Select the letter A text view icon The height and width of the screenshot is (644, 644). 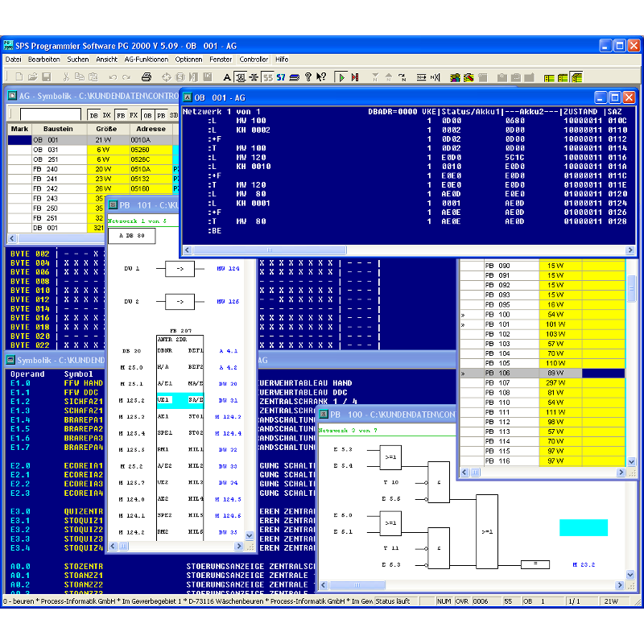pyautogui.click(x=227, y=77)
